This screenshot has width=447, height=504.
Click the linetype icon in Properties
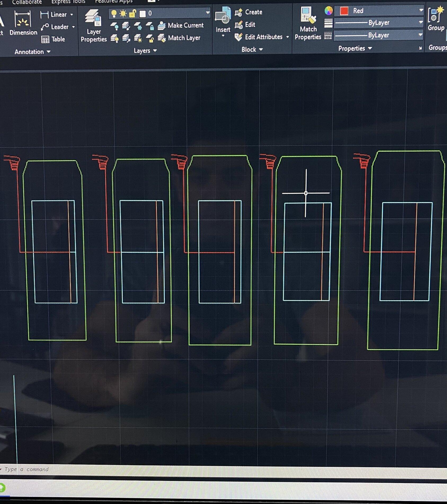(328, 36)
